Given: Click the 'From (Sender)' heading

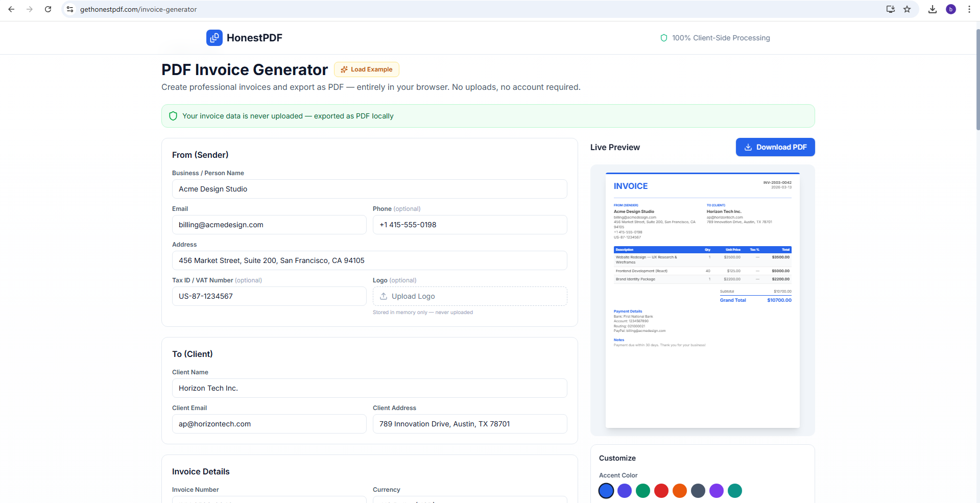Looking at the screenshot, I should pos(200,155).
